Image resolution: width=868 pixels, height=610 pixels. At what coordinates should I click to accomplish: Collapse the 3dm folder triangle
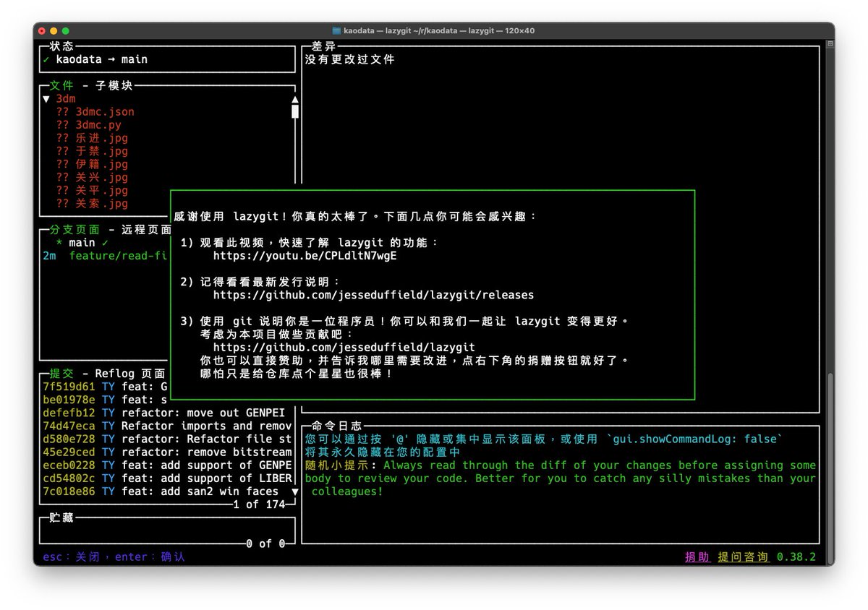coord(46,99)
